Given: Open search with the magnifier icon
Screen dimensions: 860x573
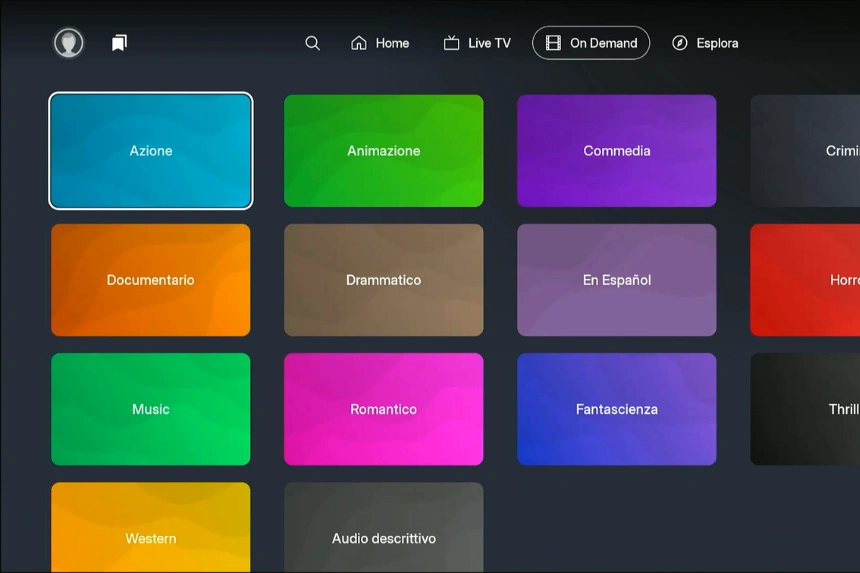Looking at the screenshot, I should (x=313, y=43).
